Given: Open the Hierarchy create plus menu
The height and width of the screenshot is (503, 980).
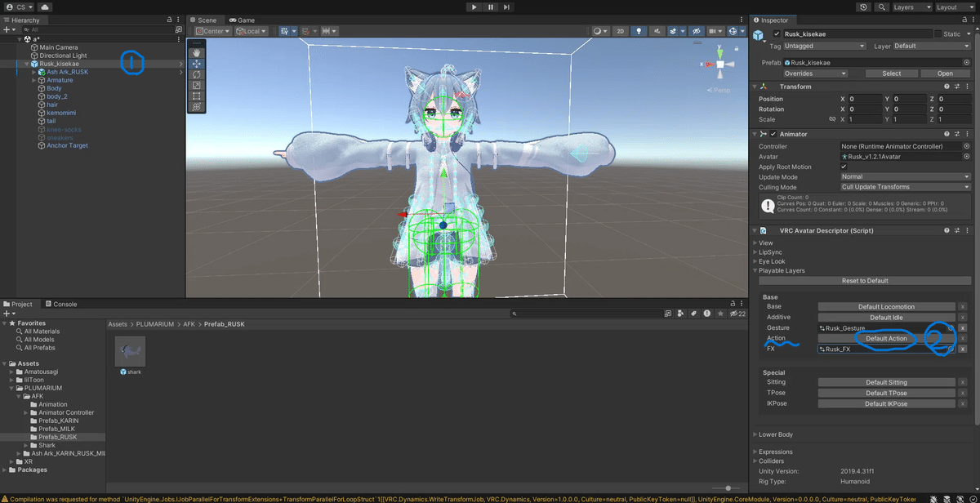Looking at the screenshot, I should [8, 29].
